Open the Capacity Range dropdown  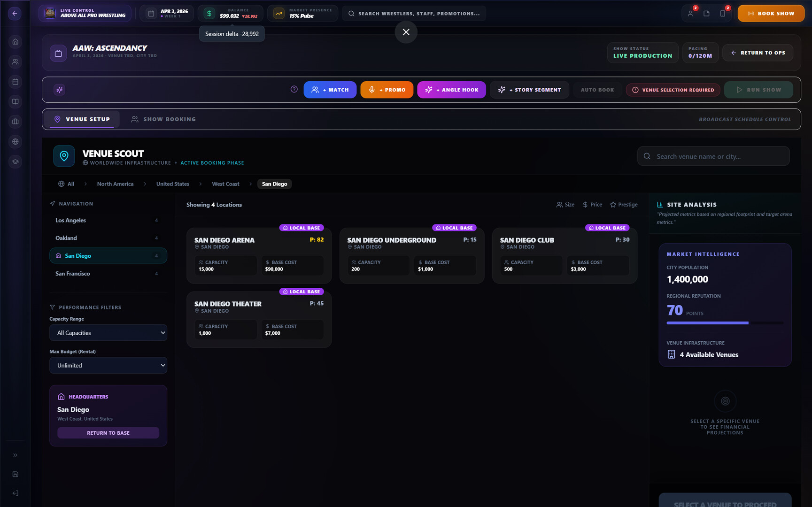point(108,333)
